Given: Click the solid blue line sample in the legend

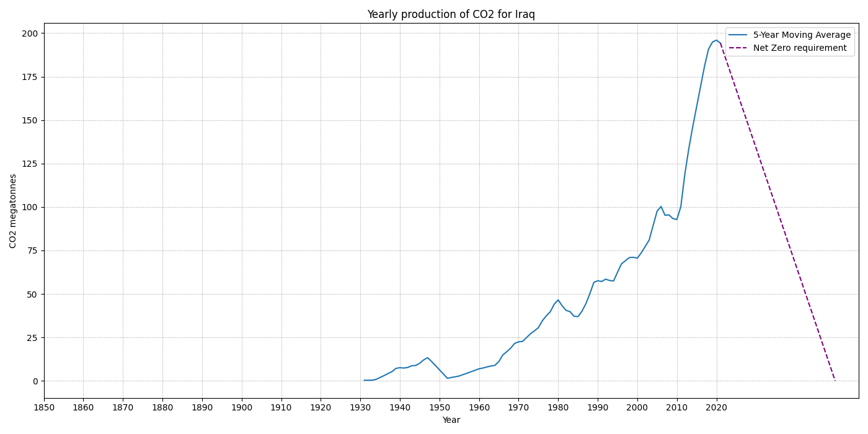Looking at the screenshot, I should [738, 35].
